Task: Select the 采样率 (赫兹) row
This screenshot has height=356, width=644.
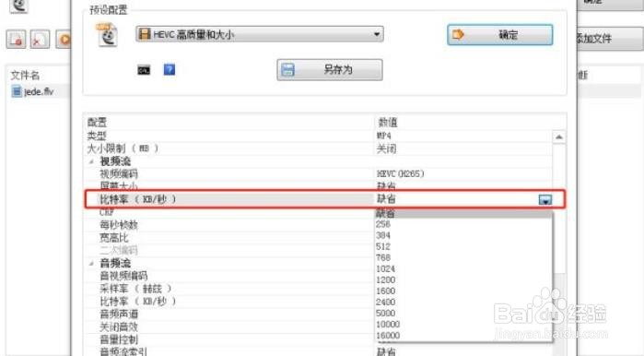Action: point(135,289)
